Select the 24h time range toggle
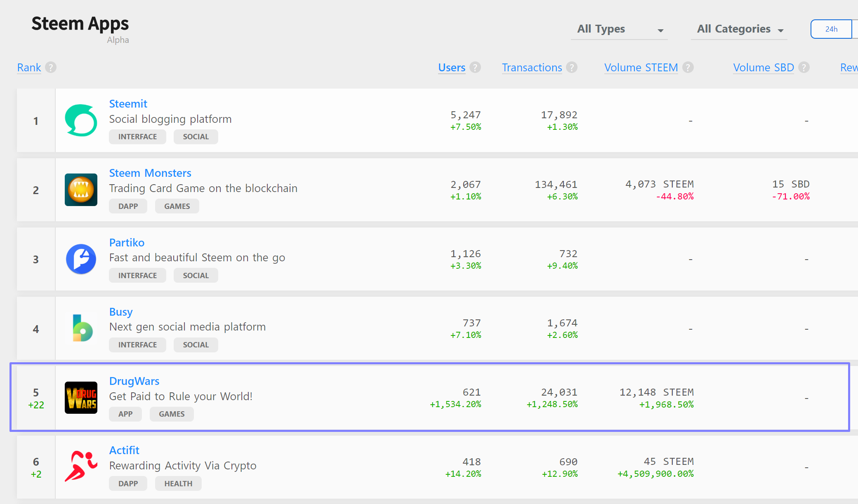 click(x=831, y=29)
